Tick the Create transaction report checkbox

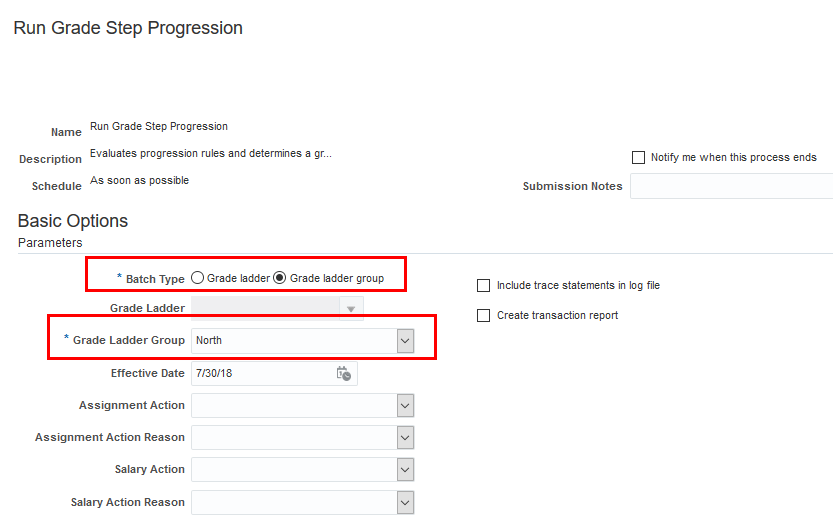click(x=484, y=316)
